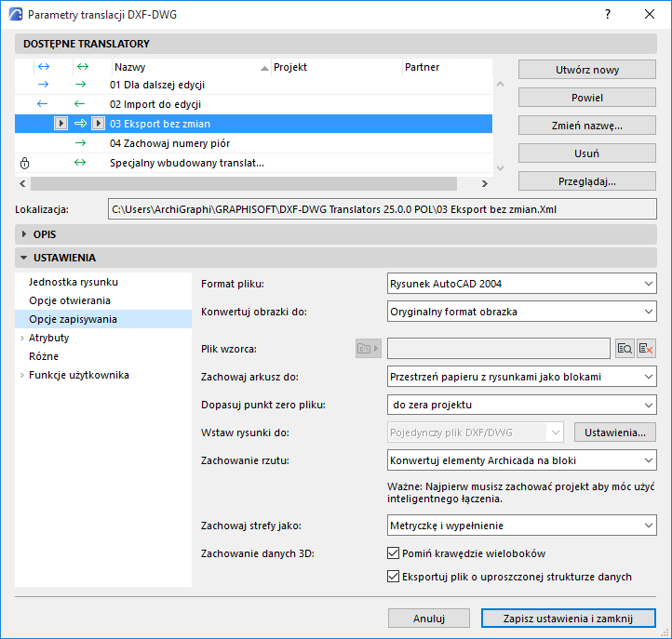Open the Zachowaj arkusz do dropdown

521,377
